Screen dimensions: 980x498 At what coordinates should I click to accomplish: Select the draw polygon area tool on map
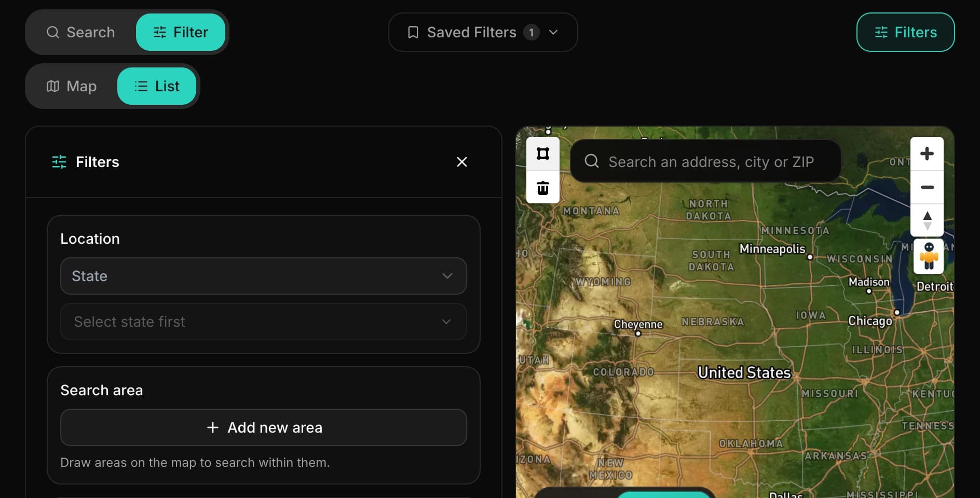(543, 154)
